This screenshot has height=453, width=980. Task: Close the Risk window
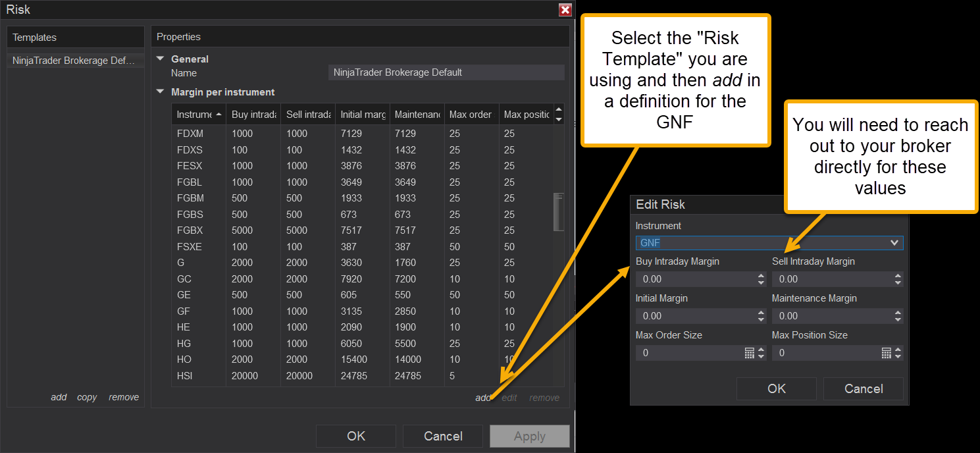[565, 10]
